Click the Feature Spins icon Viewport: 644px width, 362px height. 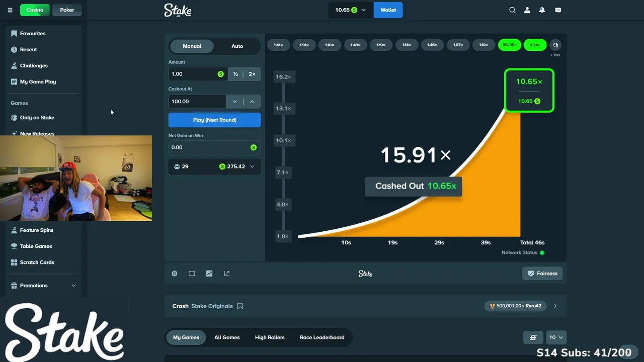14,230
